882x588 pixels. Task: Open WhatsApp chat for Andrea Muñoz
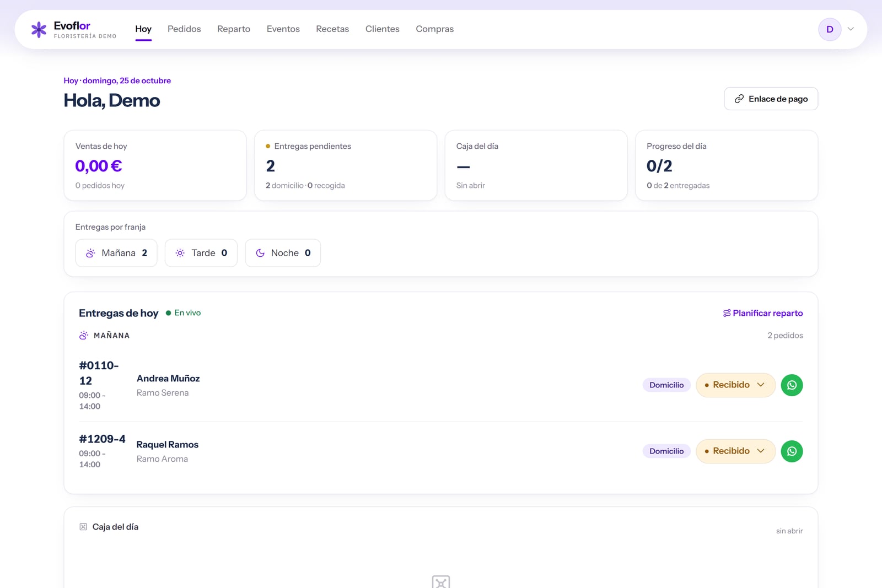[x=792, y=385]
